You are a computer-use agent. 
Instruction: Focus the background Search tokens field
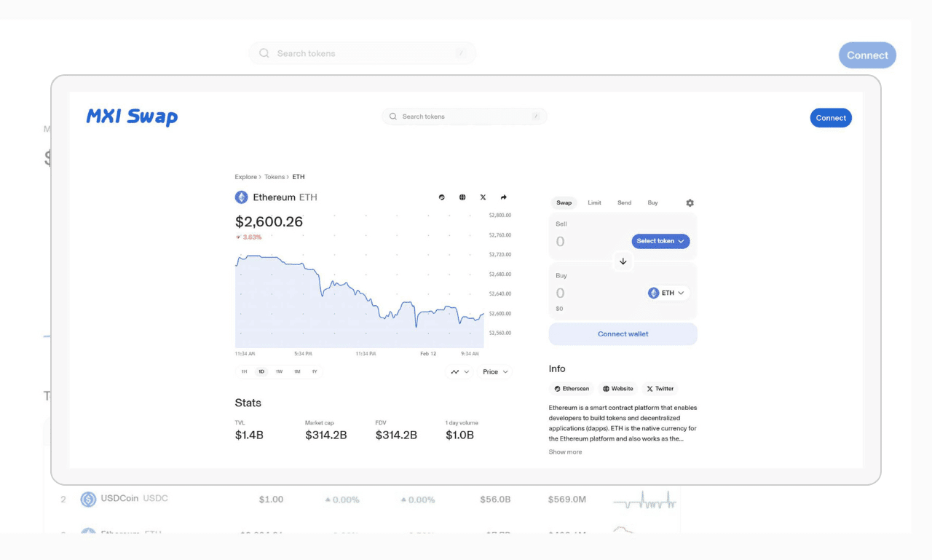point(362,53)
